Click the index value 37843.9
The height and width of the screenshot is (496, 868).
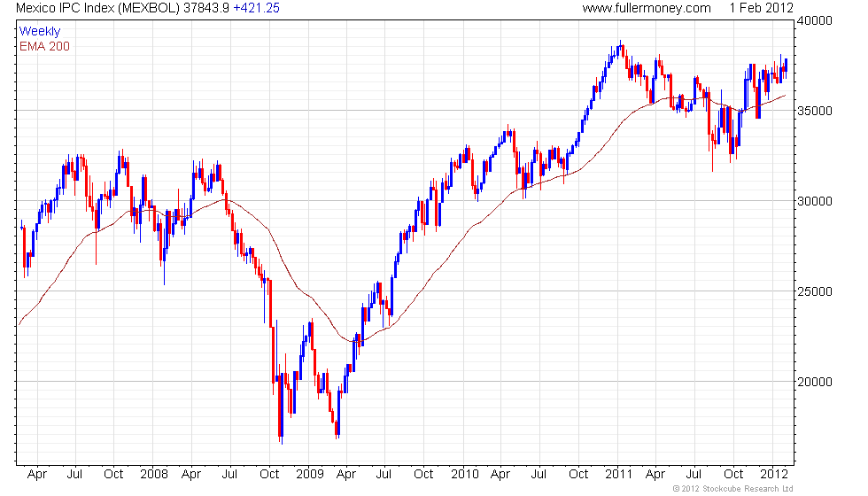point(206,8)
